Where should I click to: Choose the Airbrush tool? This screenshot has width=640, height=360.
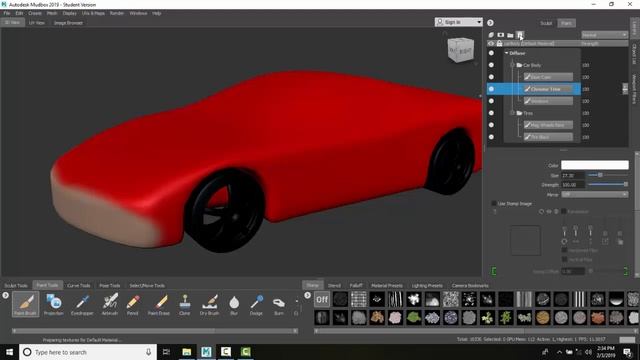[109, 304]
